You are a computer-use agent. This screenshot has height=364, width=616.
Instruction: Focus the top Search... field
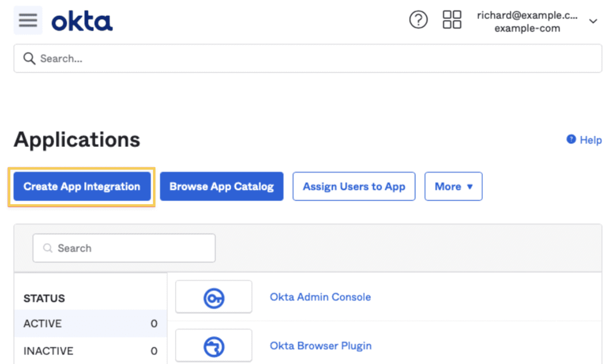pos(308,59)
